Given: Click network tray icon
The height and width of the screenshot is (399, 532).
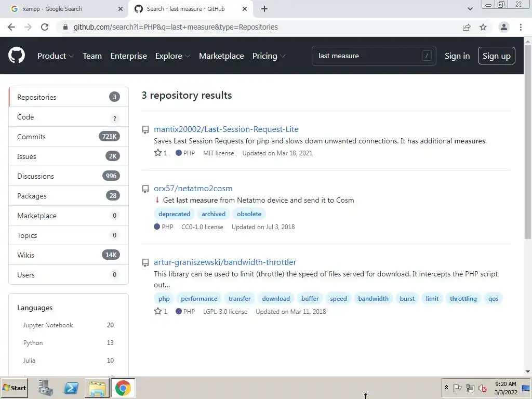Looking at the screenshot, I should (470, 388).
